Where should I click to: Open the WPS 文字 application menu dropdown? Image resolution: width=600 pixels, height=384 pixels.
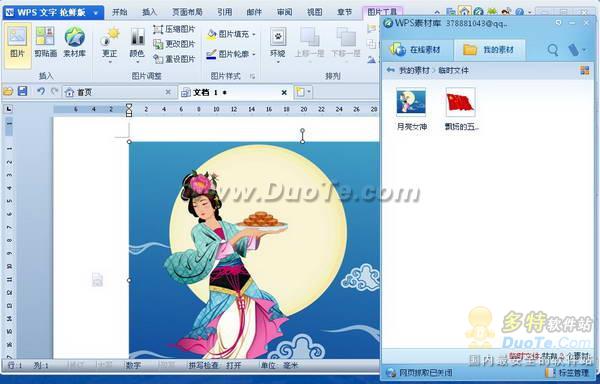[96, 13]
